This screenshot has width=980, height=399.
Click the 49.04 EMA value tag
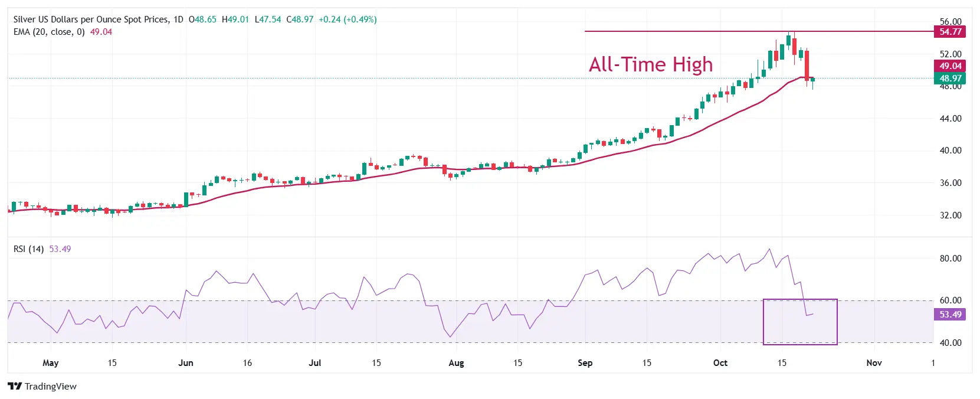pos(950,66)
